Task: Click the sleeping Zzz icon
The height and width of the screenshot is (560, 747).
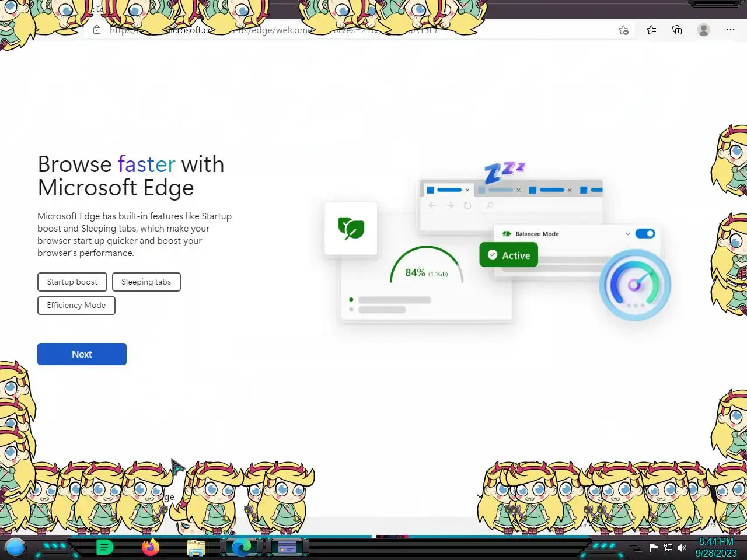Action: [x=504, y=171]
